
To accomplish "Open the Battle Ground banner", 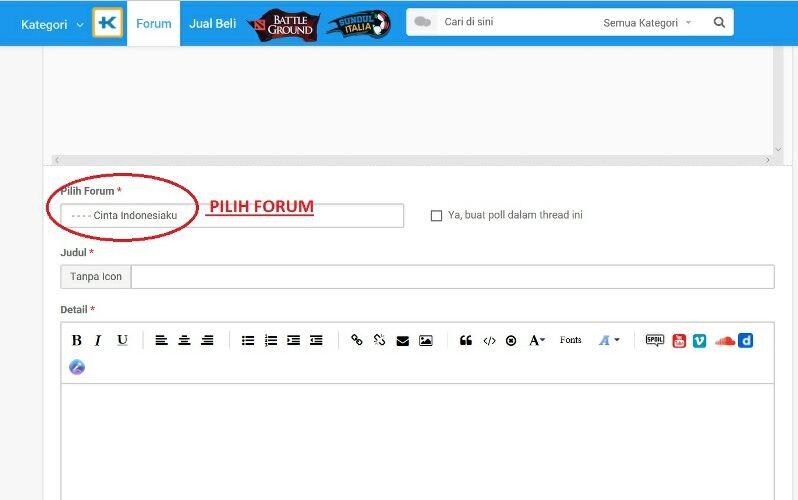I will point(284,24).
